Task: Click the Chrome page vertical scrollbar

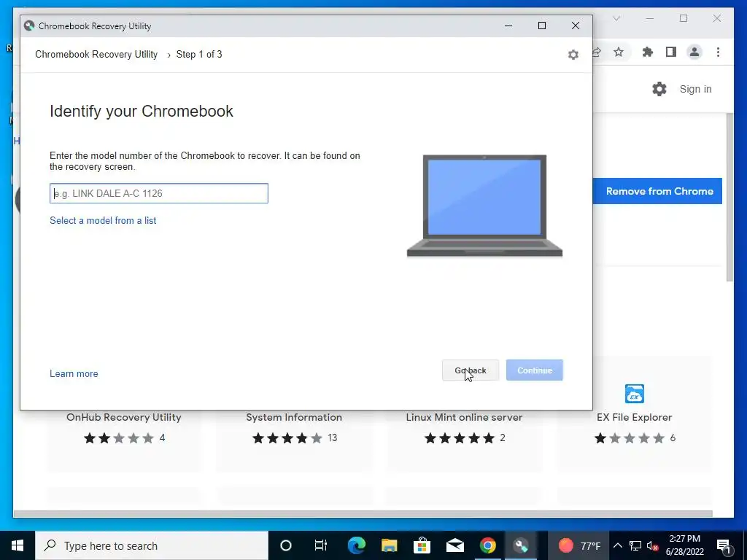Action: pos(729,198)
